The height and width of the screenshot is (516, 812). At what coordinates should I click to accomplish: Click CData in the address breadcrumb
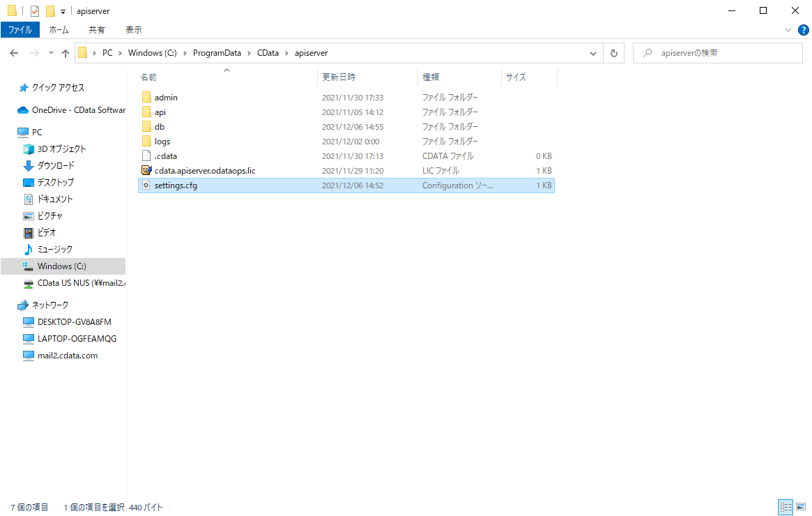point(268,53)
